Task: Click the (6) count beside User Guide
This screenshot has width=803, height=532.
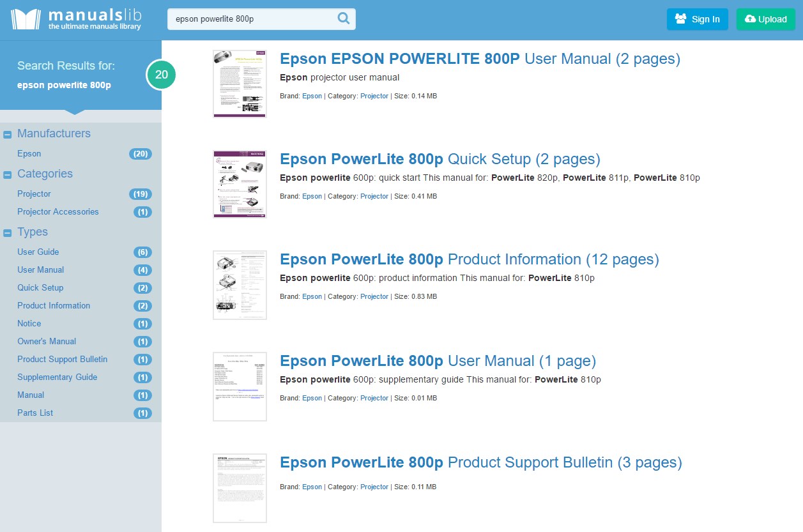Action: 142,252
